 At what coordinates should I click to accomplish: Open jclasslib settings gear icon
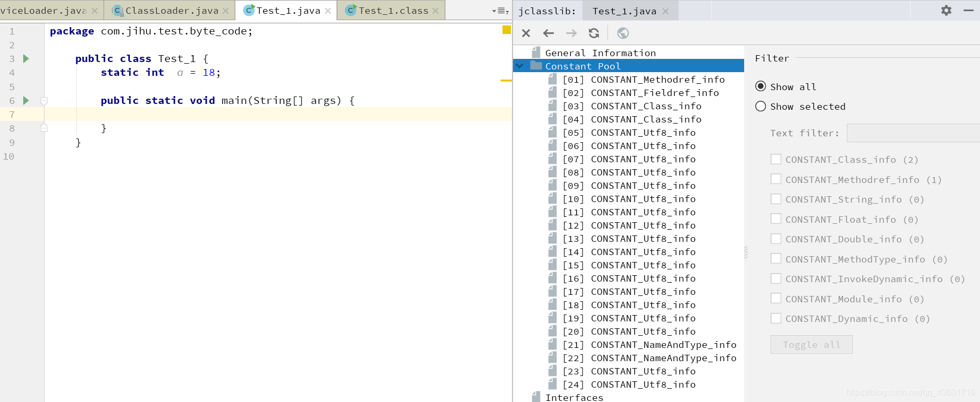946,10
